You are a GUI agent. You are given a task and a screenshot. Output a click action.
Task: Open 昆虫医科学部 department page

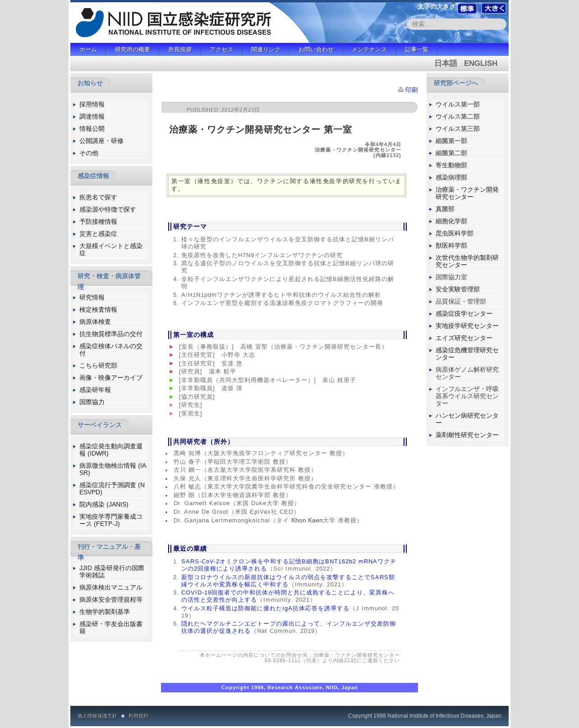pos(455,234)
